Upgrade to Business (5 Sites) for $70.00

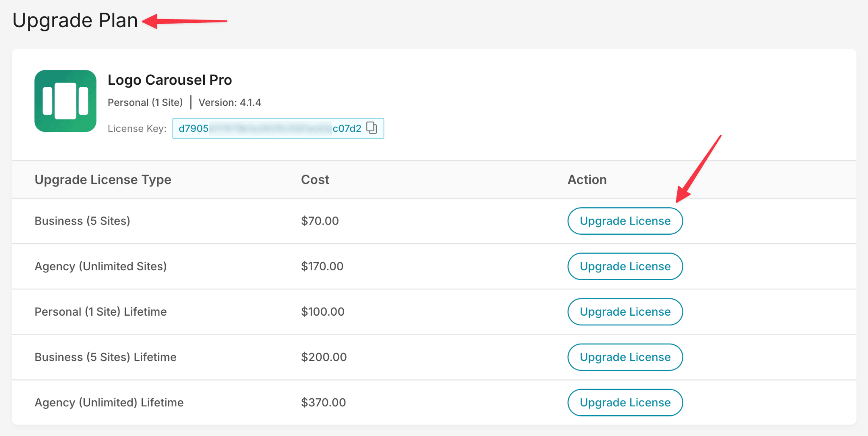(625, 221)
